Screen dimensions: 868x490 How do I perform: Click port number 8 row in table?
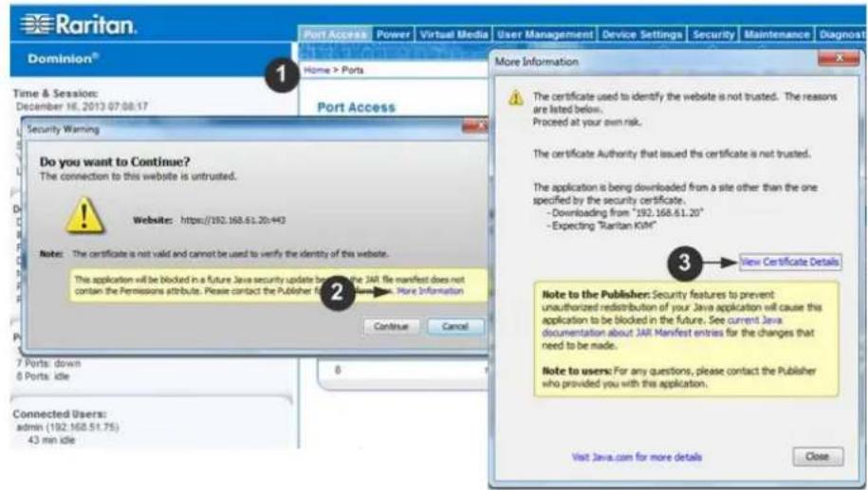coord(404,370)
